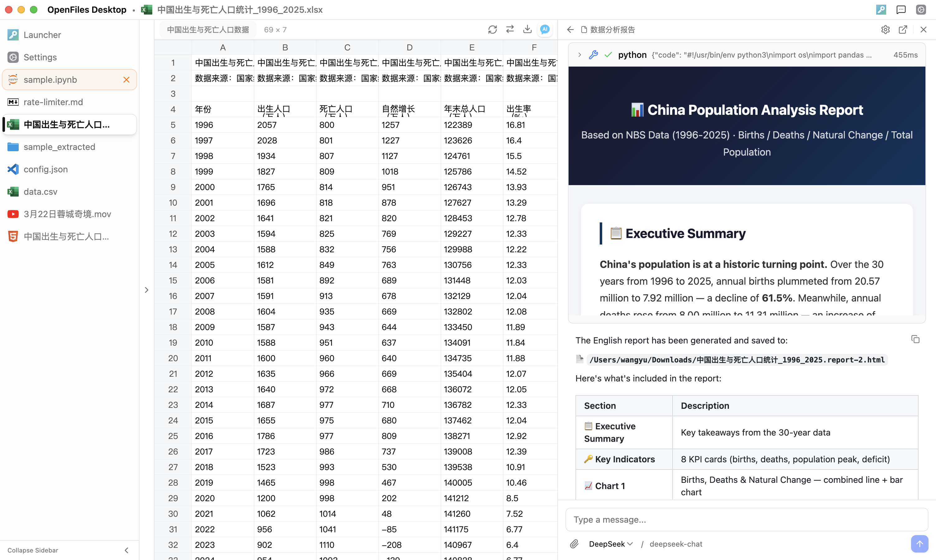
Task: Select cell with year 1996
Action: [223, 124]
